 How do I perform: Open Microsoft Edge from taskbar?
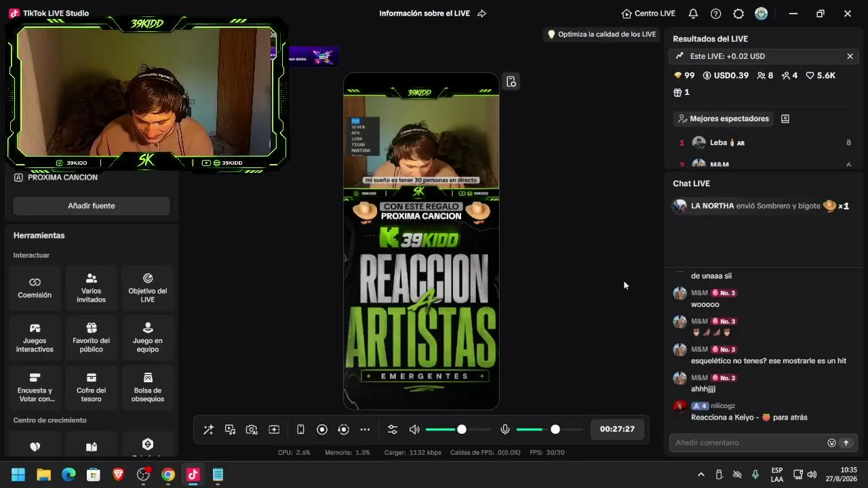pos(68,474)
